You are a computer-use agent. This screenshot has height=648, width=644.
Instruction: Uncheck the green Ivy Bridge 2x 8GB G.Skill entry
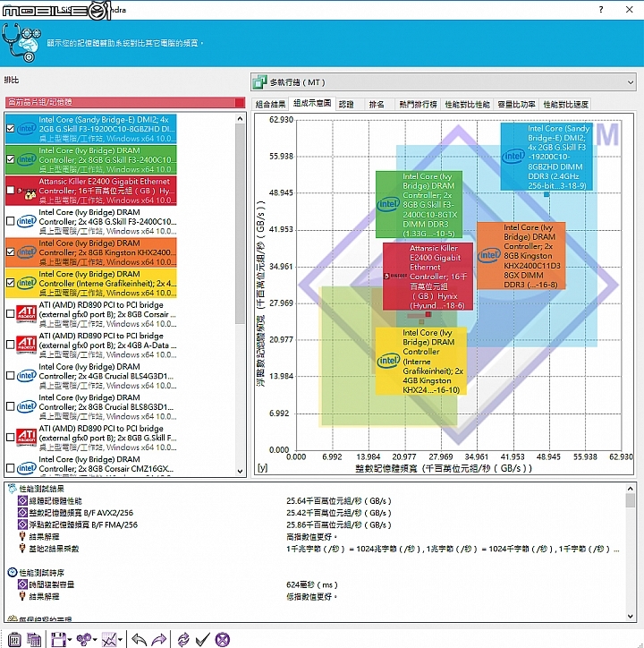click(x=11, y=159)
